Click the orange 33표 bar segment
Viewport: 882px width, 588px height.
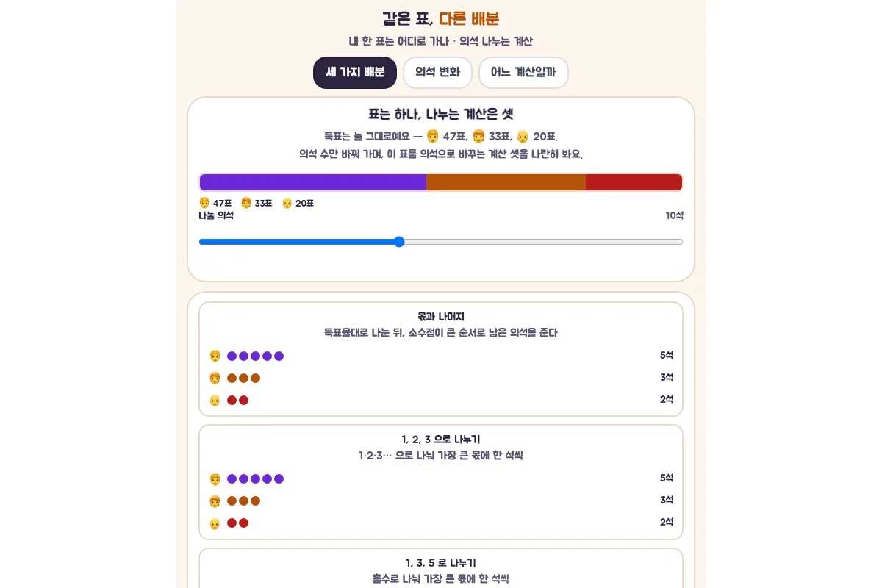[x=506, y=182]
